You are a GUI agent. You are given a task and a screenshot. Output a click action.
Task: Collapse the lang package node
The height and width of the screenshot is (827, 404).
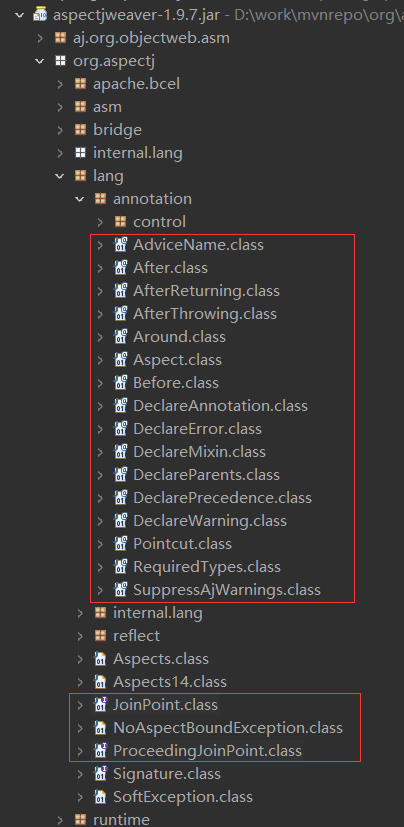60,176
